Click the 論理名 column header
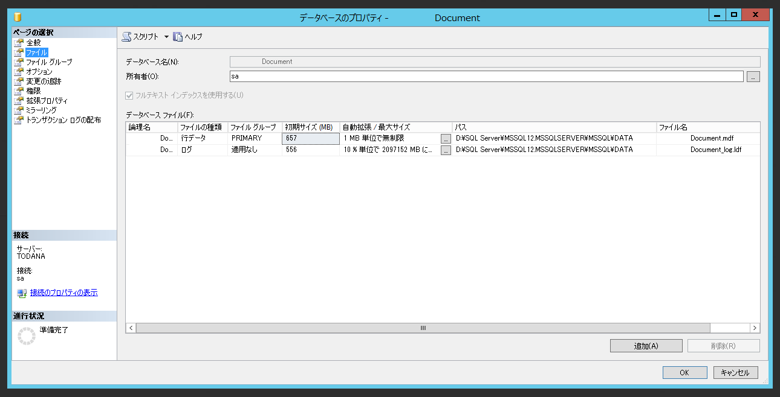This screenshot has width=780, height=397. (x=152, y=127)
